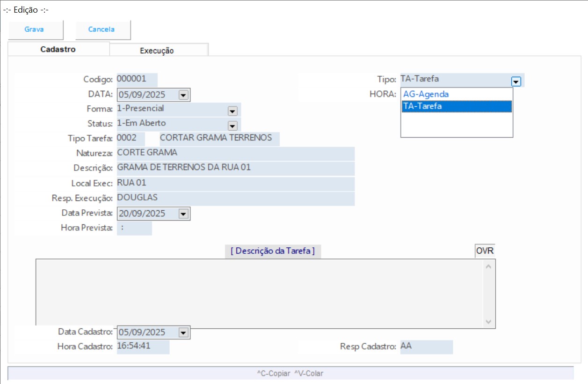The width and height of the screenshot is (588, 384).
Task: Switch to the Execução tab
Action: click(157, 51)
